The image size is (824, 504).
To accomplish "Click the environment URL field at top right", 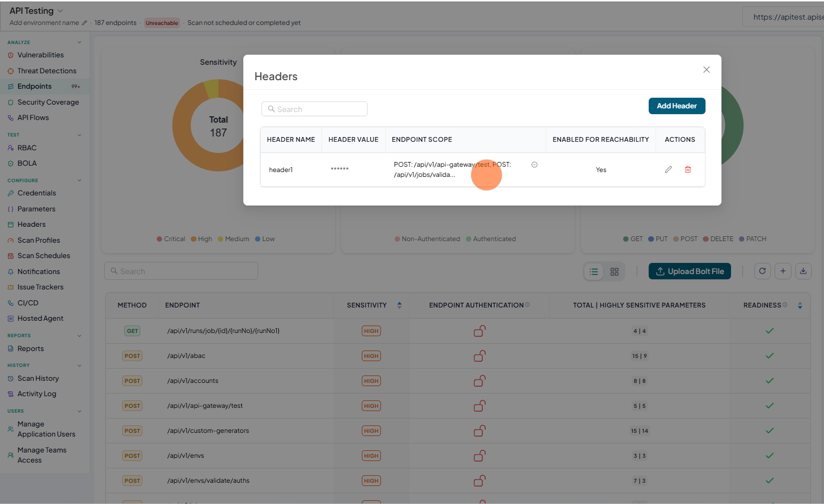I will 783,17.
